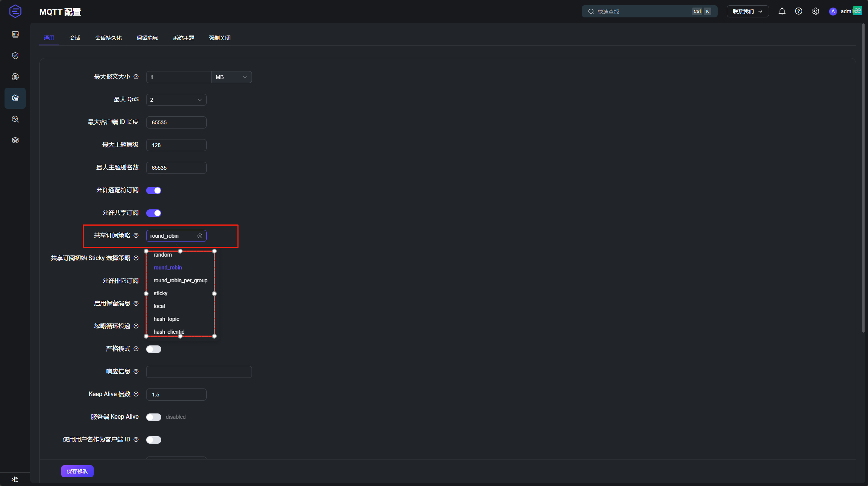Screen dimensions: 868x486
Task: Open the diagnostics tools sidebar icon
Action: tap(15, 119)
